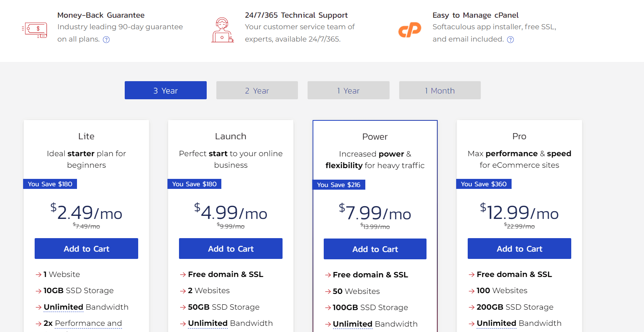The height and width of the screenshot is (332, 644).
Task: Open help tooltip beside money-back guarantee text
Action: 106,40
